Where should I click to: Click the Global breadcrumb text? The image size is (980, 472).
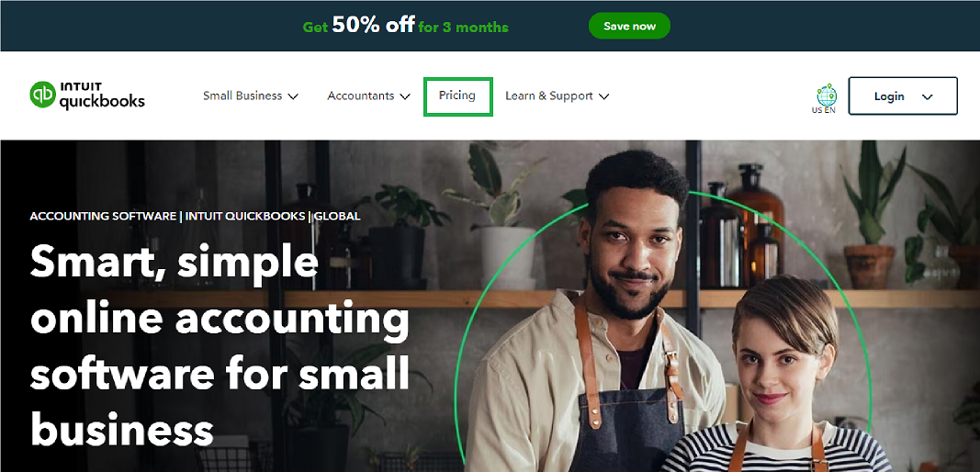click(337, 217)
